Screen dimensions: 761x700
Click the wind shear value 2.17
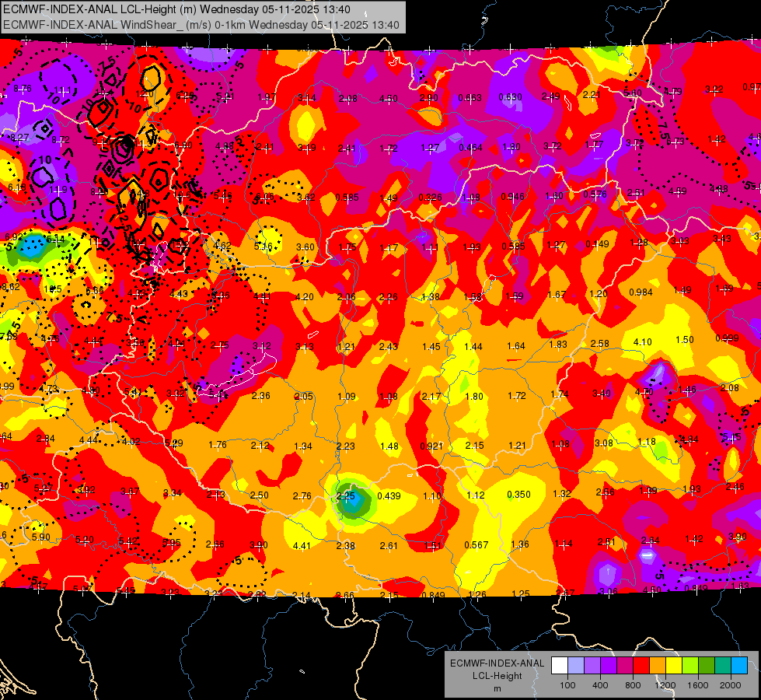(x=431, y=397)
